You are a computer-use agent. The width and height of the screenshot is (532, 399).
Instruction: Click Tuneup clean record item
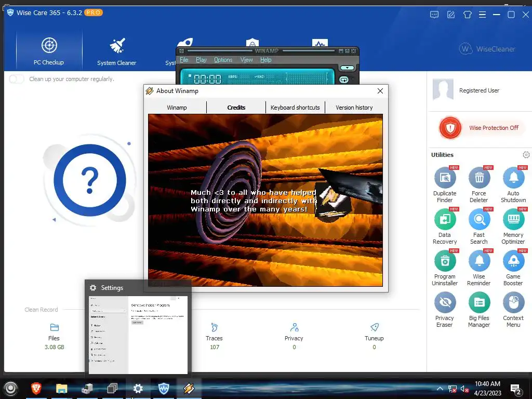374,336
